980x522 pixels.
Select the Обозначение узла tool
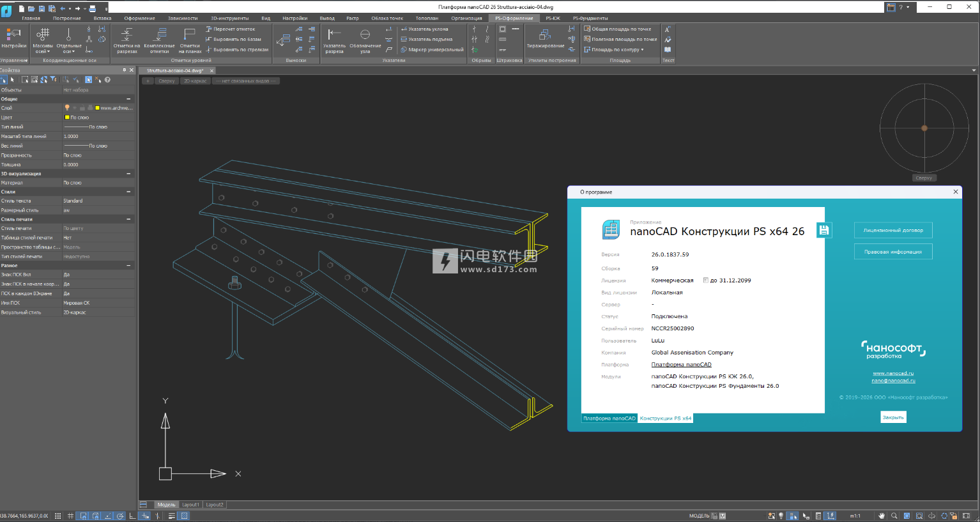[x=365, y=40]
